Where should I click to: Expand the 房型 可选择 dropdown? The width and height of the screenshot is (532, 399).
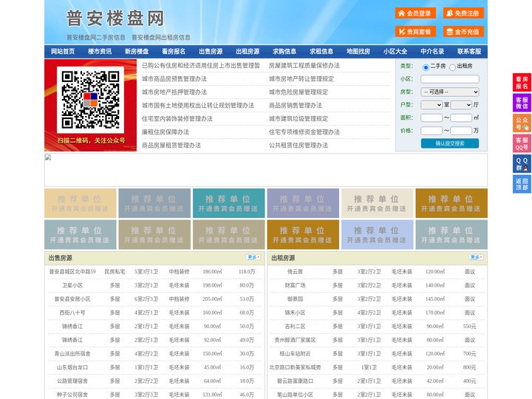(450, 92)
